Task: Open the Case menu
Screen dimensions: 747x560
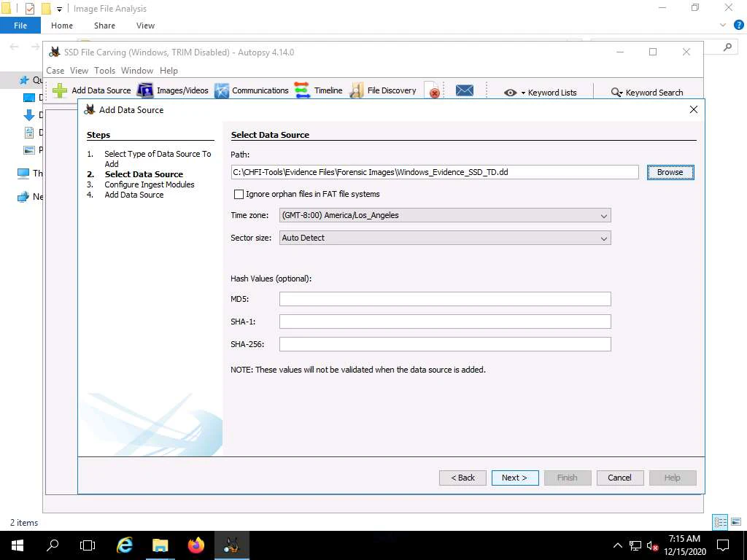Action: [55, 71]
